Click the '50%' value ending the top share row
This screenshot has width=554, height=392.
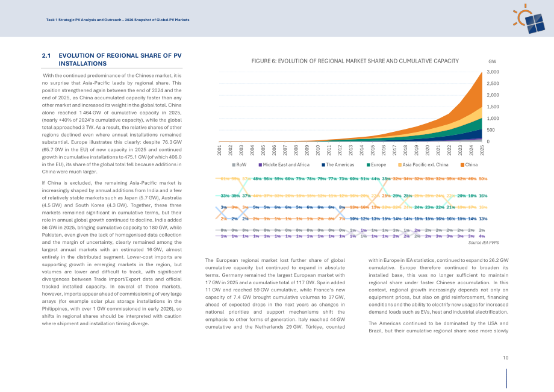(x=483, y=179)
